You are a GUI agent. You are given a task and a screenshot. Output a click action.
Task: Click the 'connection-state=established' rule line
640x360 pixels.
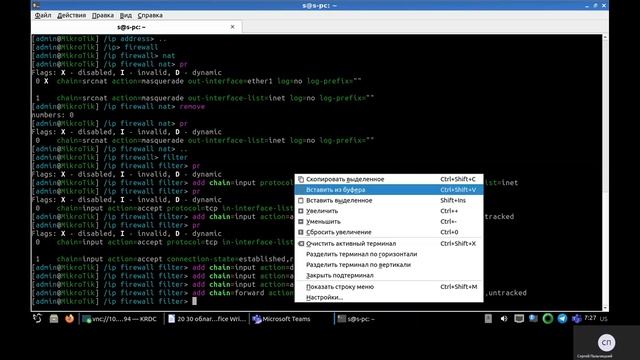point(163,259)
